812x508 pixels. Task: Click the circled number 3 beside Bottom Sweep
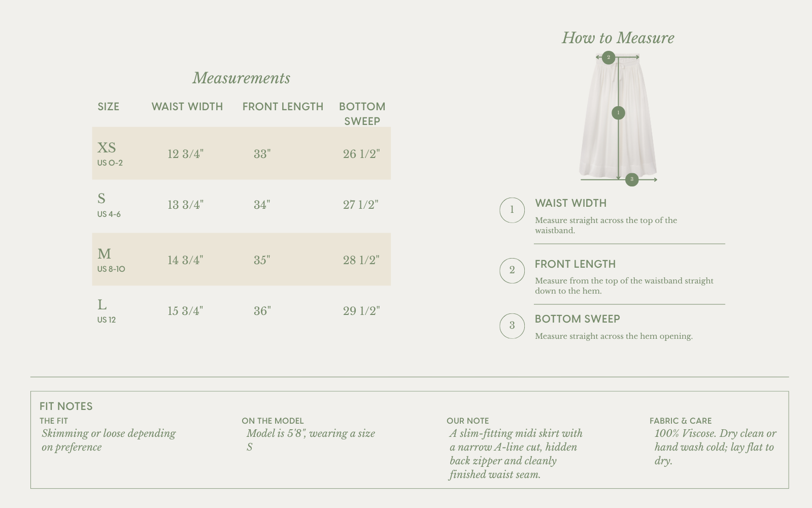pyautogui.click(x=512, y=326)
